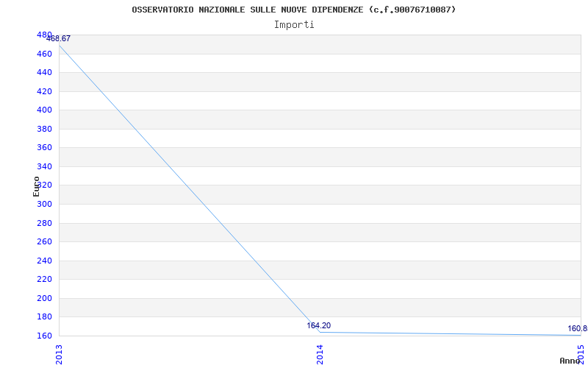This screenshot has height=368, width=588.
Task: Click the 340 y-axis tick label
Action: [x=44, y=166]
